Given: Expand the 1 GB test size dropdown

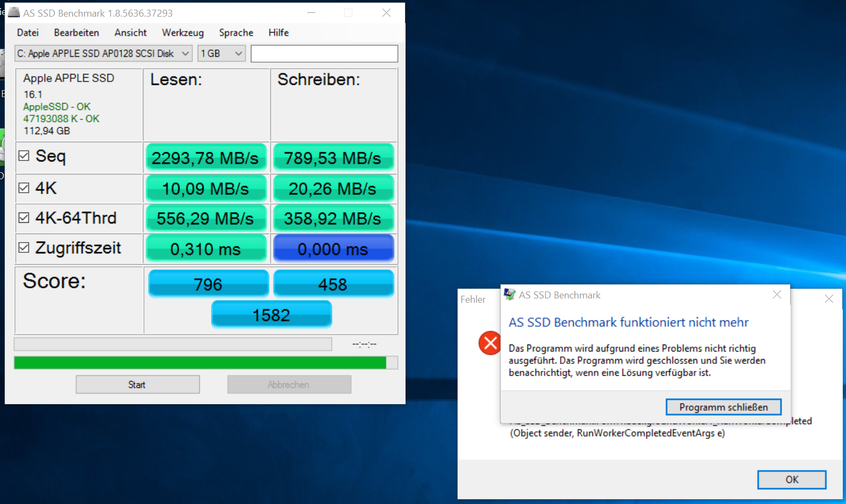Looking at the screenshot, I should click(x=221, y=54).
